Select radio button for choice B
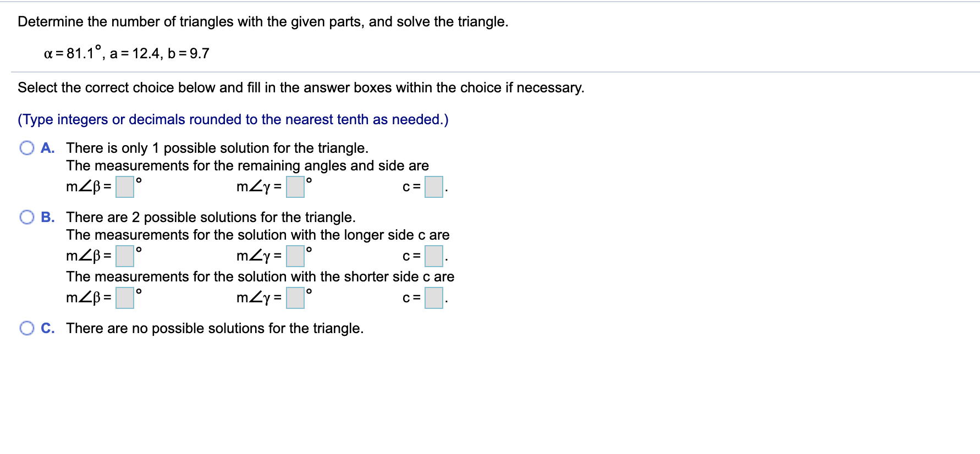Screen dimensions: 980x454 point(27,217)
